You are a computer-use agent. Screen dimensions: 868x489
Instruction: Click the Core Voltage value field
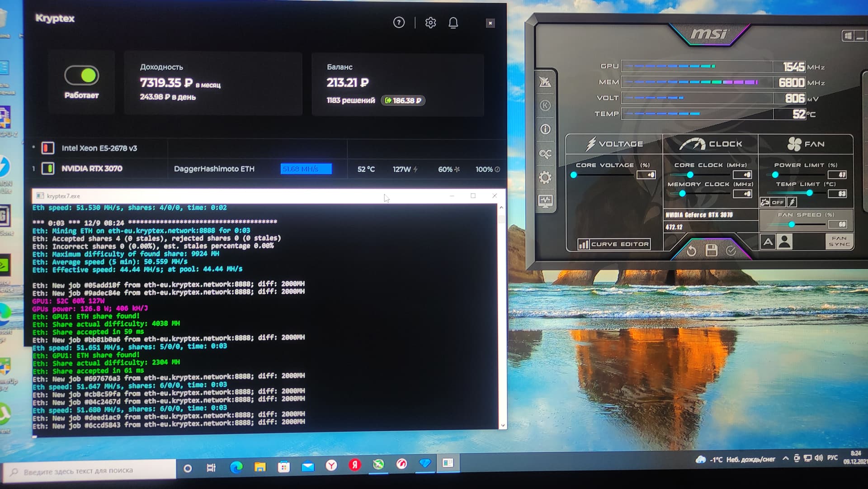point(646,175)
